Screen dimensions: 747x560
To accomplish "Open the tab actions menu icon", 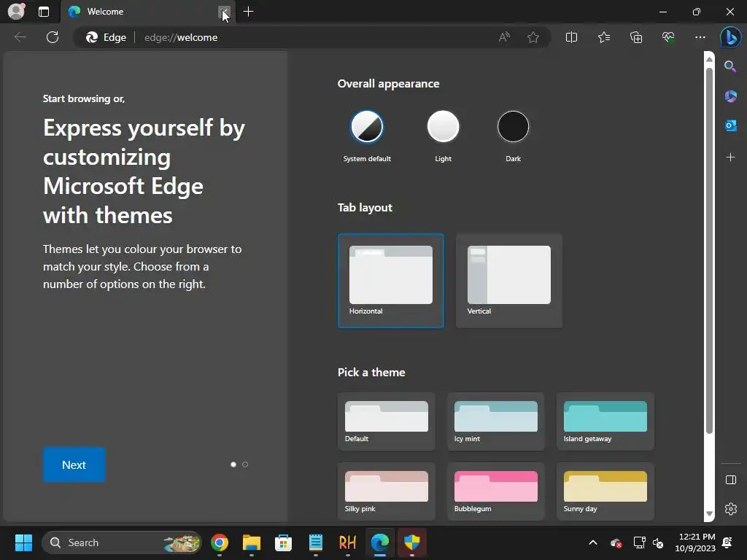I will coord(43,12).
